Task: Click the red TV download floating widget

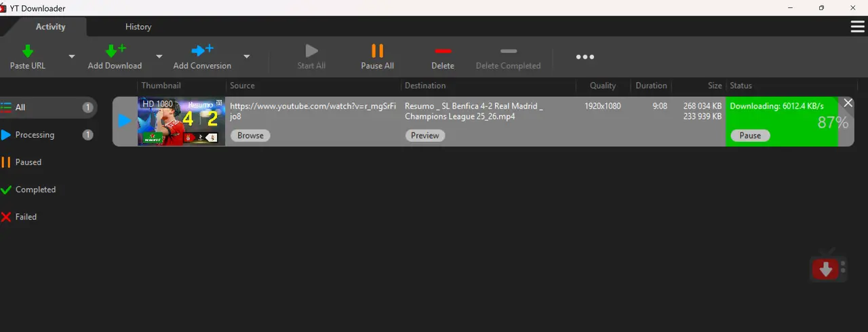Action: [x=828, y=268]
